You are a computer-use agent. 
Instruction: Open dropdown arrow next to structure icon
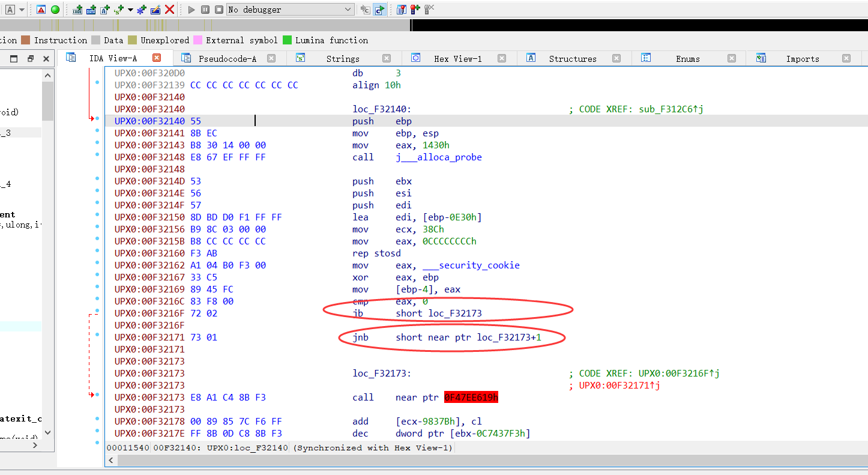click(x=130, y=10)
